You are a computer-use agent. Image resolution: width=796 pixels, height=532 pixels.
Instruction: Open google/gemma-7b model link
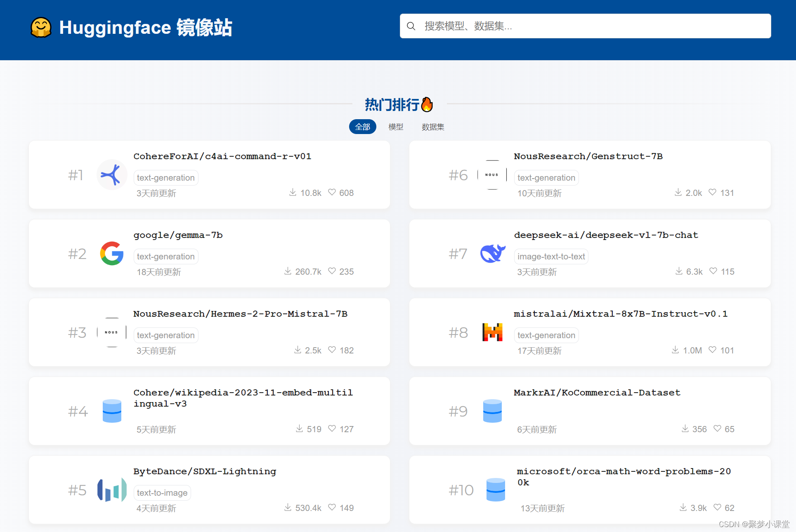[178, 235]
